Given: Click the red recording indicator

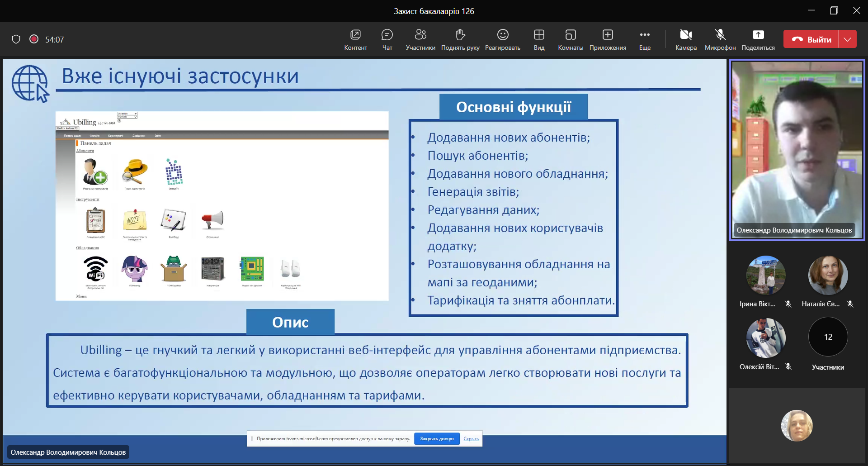Looking at the screenshot, I should [x=34, y=39].
